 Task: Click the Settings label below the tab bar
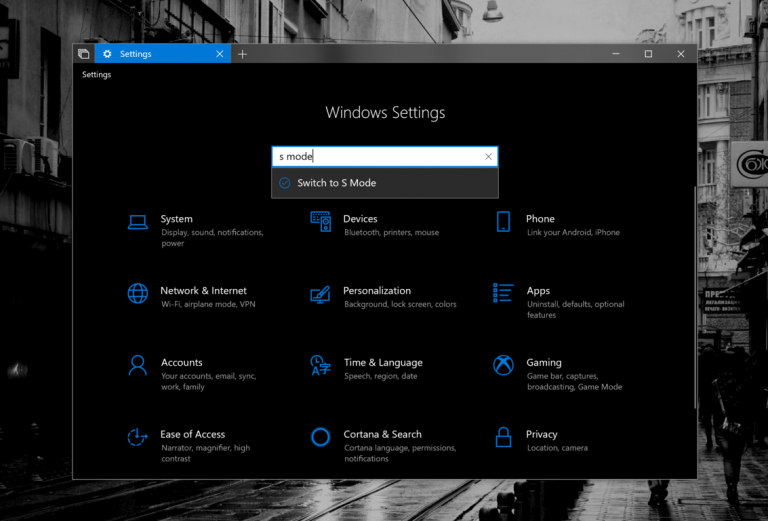point(96,75)
